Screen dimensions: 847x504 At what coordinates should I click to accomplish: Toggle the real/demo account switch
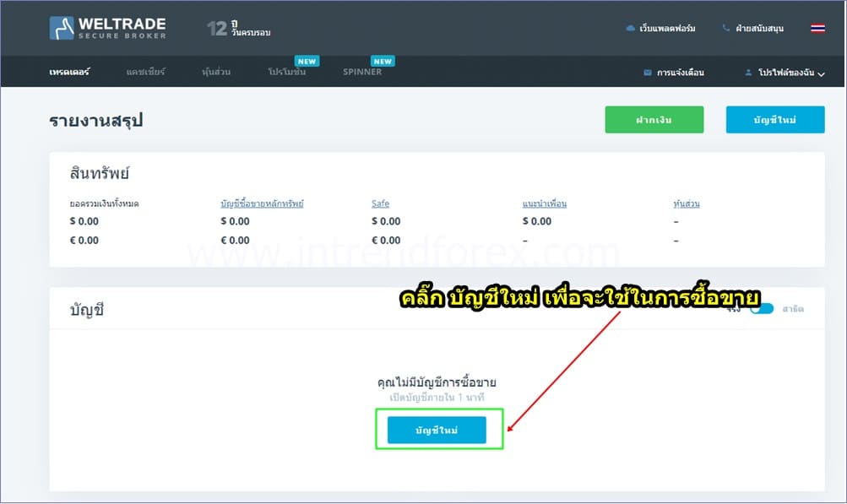click(x=761, y=309)
